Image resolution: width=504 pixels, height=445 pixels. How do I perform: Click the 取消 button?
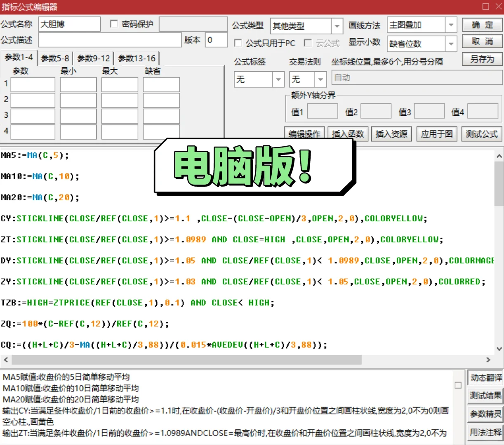(x=482, y=41)
